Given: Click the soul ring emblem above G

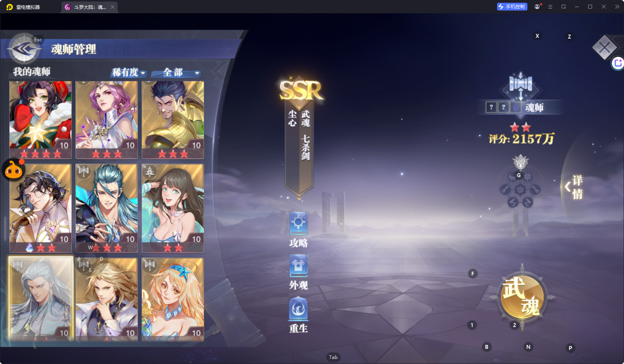Looking at the screenshot, I should (520, 162).
